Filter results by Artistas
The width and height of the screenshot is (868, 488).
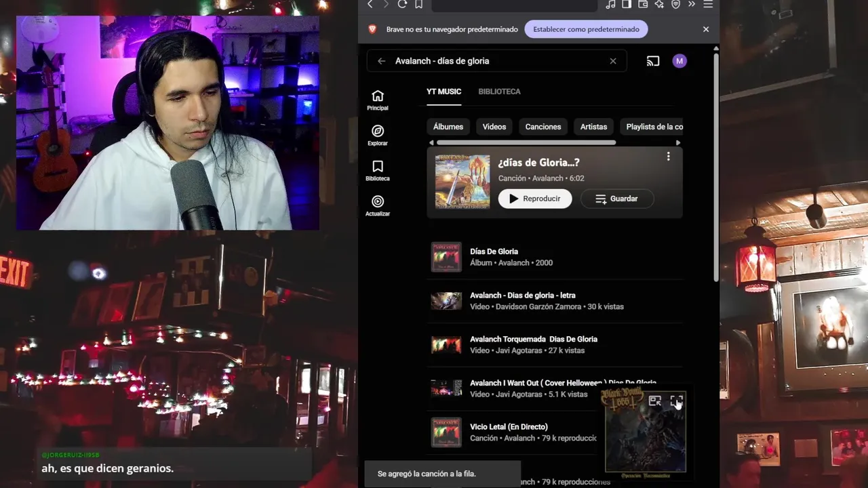coord(593,127)
